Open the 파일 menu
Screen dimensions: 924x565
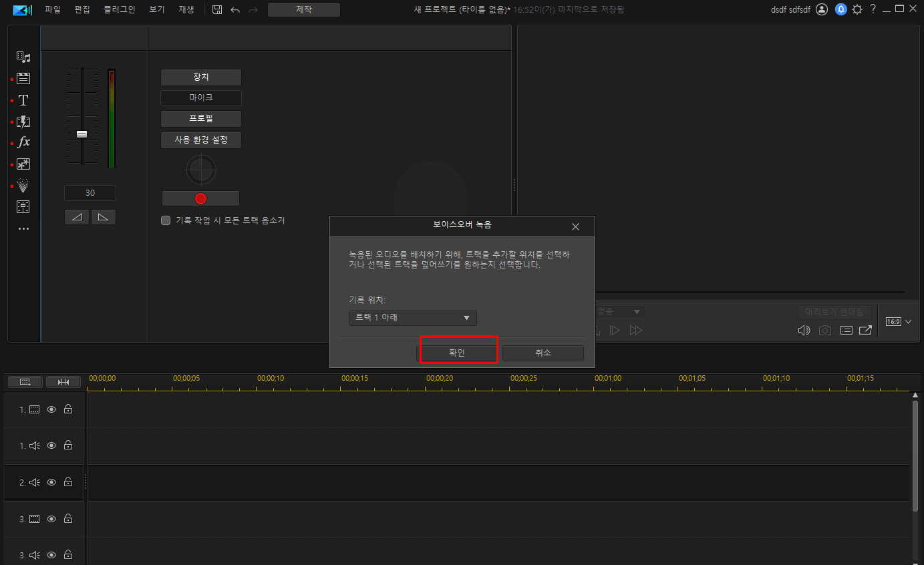click(x=52, y=10)
